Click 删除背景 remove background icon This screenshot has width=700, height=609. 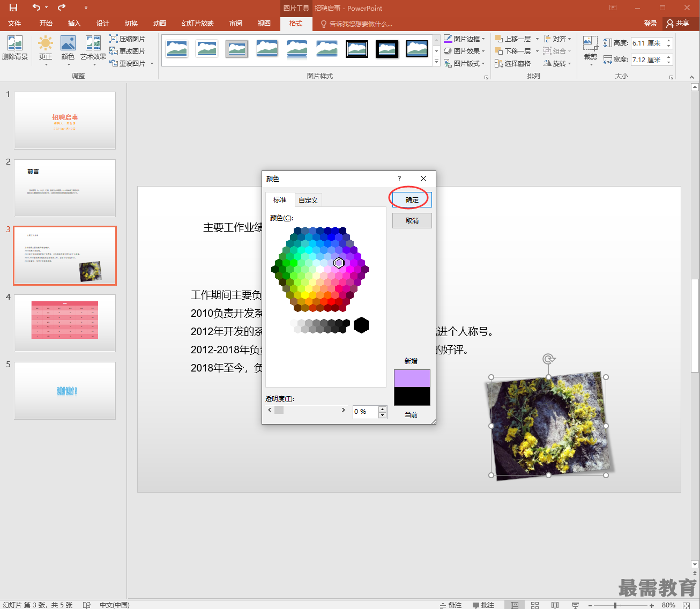tap(15, 48)
